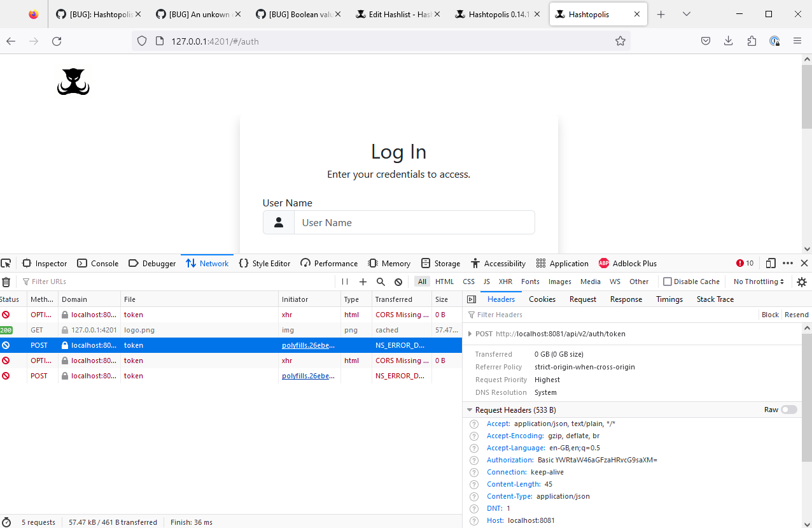
Task: Click the Resend button
Action: [x=796, y=314]
